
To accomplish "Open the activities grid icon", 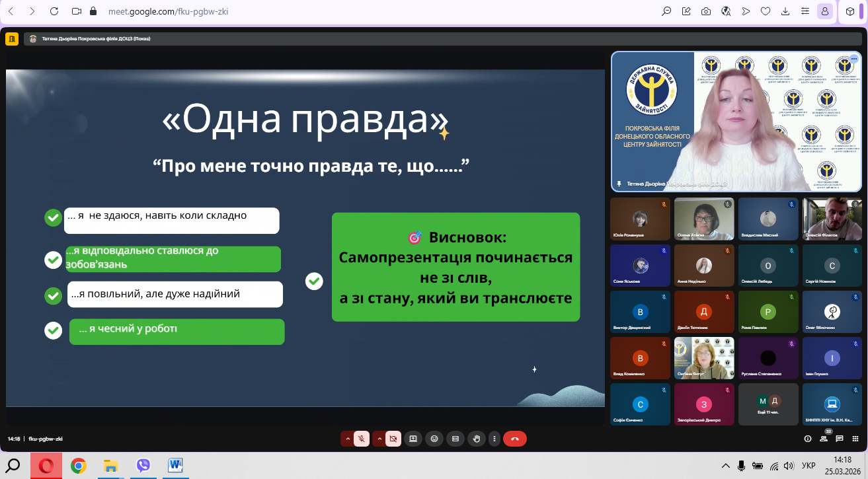I will point(855,439).
